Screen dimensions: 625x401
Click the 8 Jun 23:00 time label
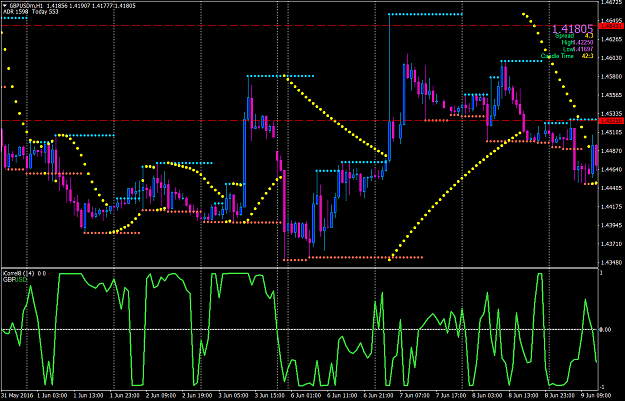(560, 395)
